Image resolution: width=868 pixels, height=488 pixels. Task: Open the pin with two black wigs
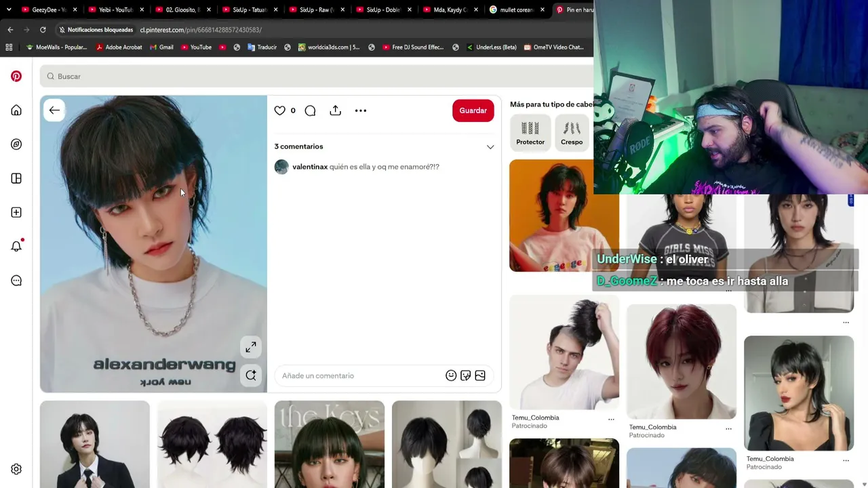212,445
